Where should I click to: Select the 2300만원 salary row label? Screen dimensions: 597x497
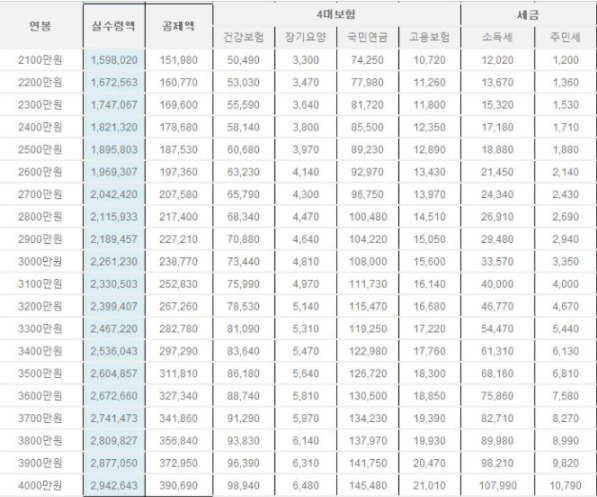pyautogui.click(x=40, y=105)
